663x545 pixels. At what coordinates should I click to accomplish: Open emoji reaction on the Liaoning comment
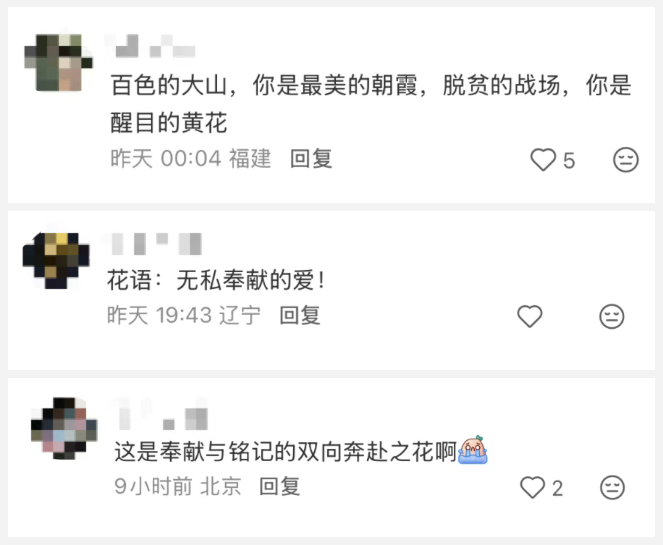(x=612, y=316)
